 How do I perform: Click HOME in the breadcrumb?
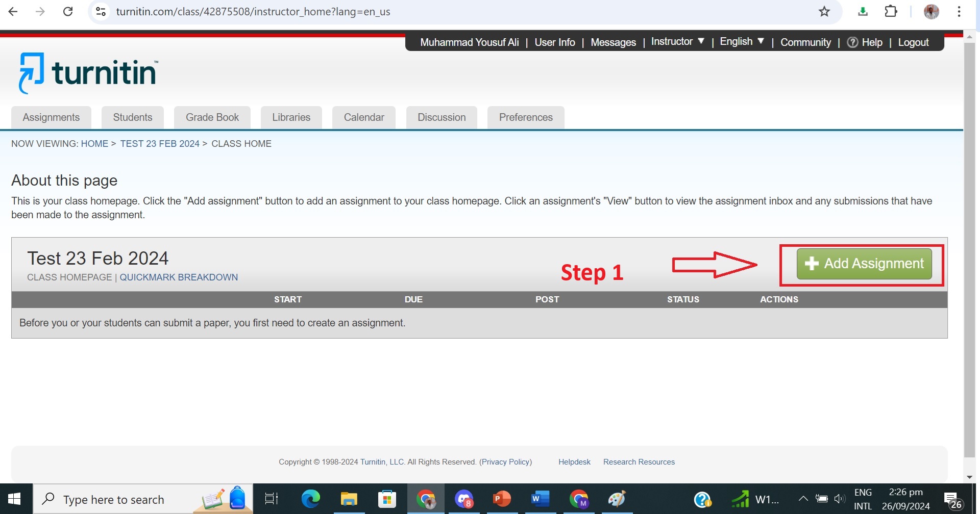pos(94,144)
